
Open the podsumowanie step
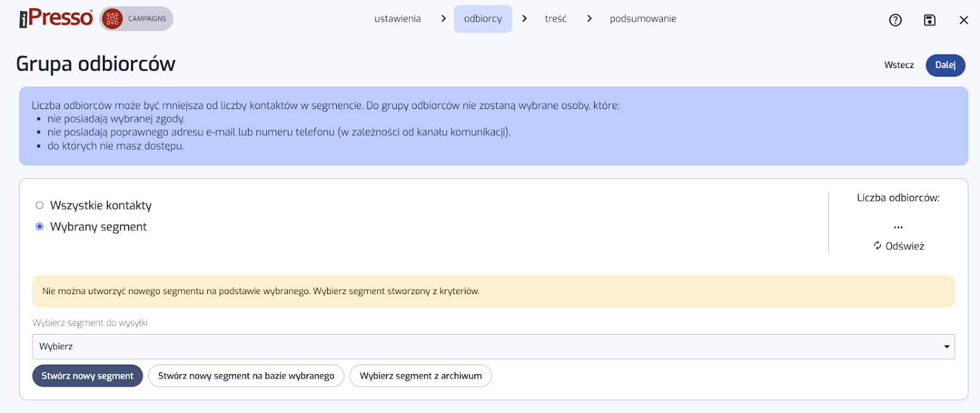point(643,19)
